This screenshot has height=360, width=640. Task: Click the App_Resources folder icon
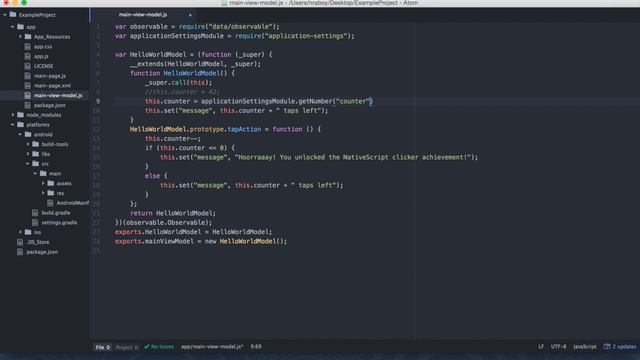coord(28,37)
